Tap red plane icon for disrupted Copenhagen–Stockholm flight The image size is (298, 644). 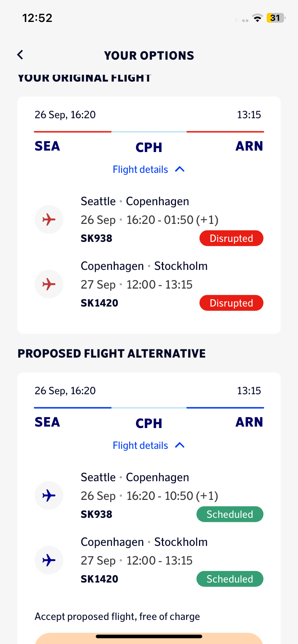coord(49,284)
